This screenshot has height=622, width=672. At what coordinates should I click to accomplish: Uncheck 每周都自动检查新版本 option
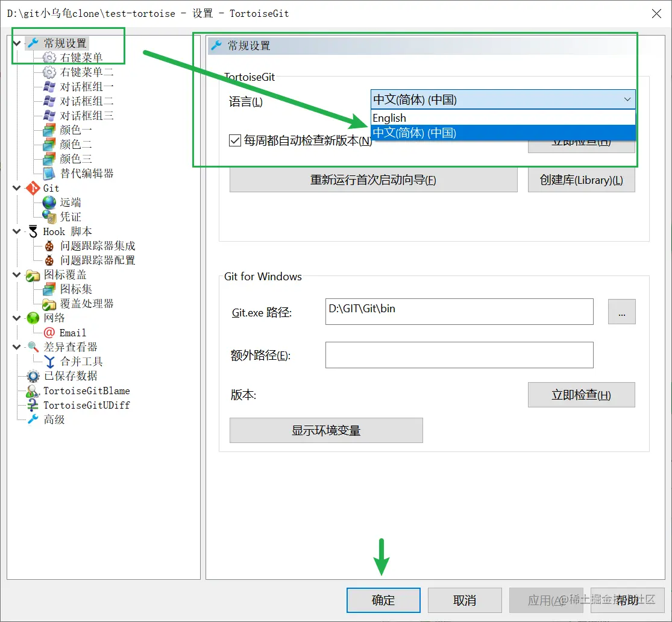coord(235,139)
